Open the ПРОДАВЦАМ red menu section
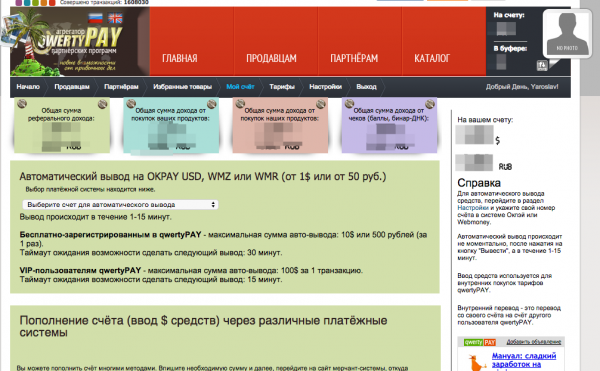Image resolution: width=600 pixels, height=371 pixels. [x=271, y=58]
